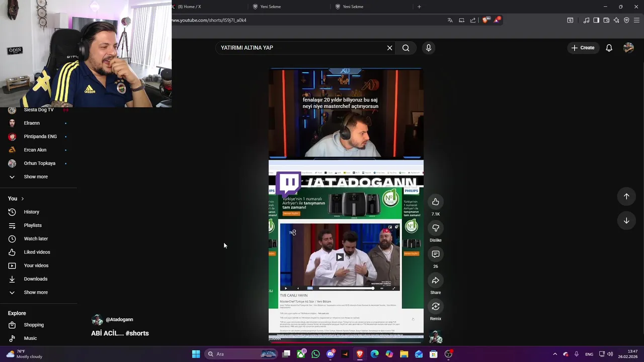Toggle the browser sidebar panel icon
The width and height of the screenshot is (644, 362).
coord(596,20)
